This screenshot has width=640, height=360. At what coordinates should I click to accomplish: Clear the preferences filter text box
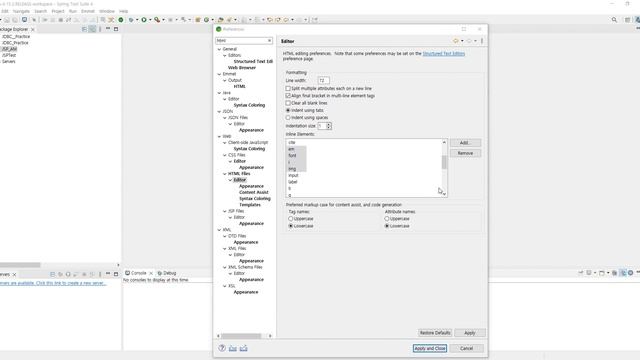point(269,40)
